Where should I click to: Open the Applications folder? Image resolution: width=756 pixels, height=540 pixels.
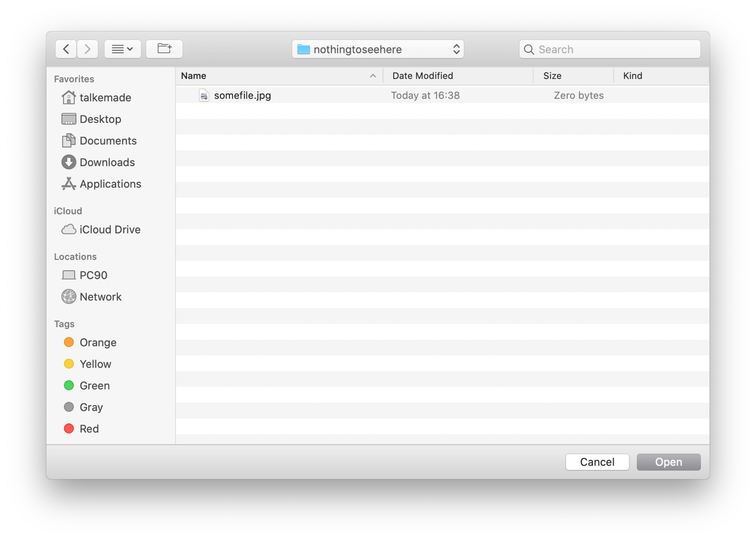coord(110,184)
